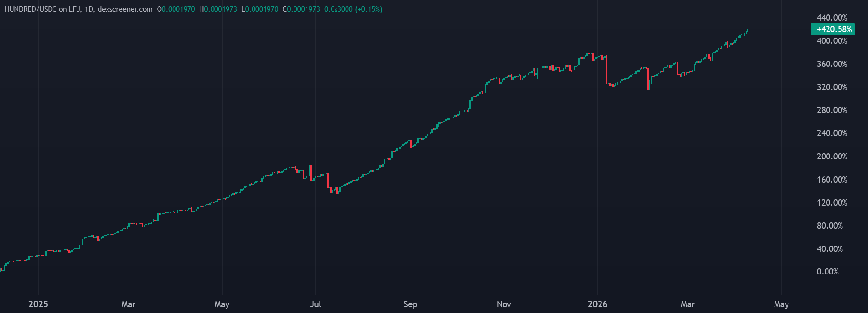Screen dimensions: 868x313
Task: Select the Sep label on time axis
Action: click(x=410, y=304)
